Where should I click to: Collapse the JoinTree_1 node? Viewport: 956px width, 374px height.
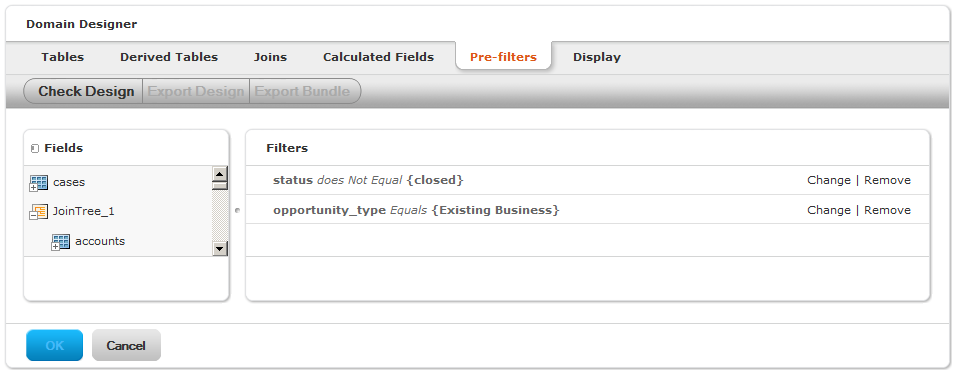pos(32,216)
